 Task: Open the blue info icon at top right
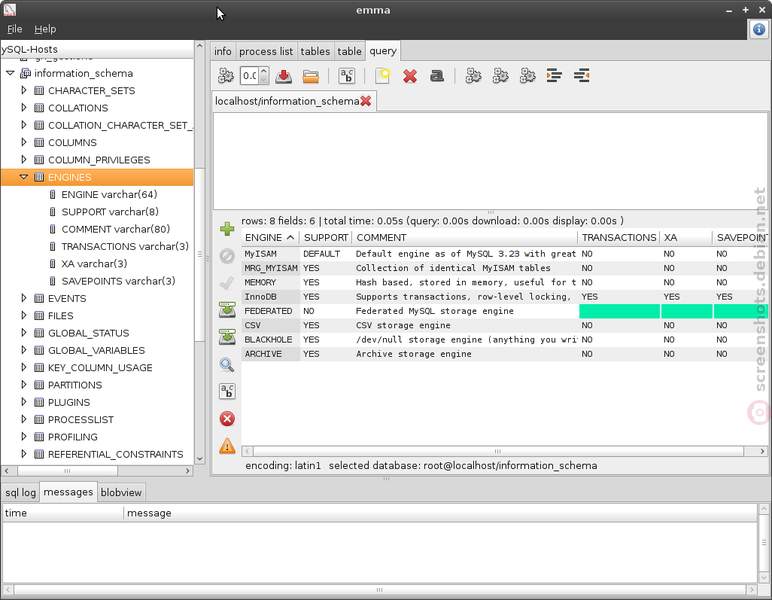(759, 29)
